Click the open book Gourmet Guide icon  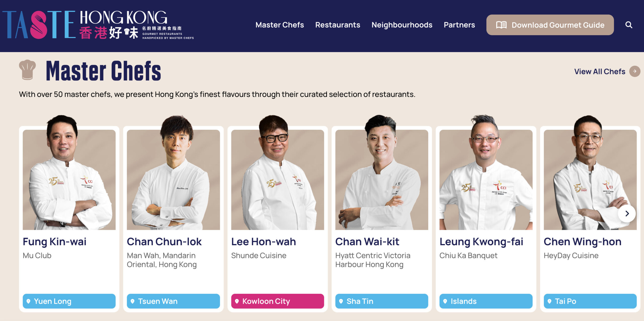click(501, 25)
